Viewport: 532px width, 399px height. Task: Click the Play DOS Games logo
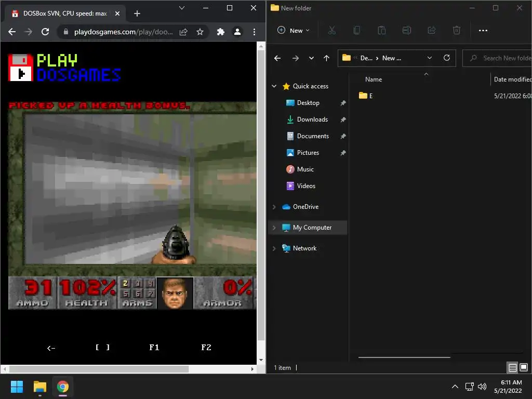coord(64,68)
